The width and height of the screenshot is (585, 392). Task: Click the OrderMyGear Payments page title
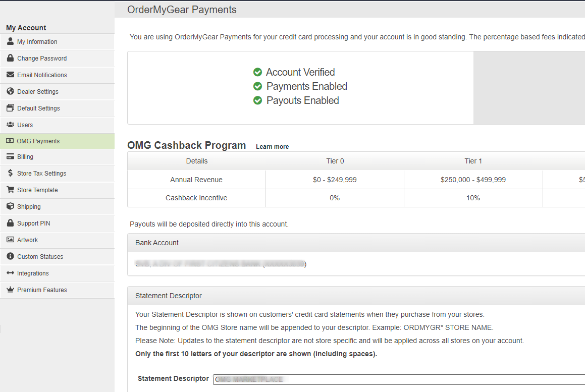[182, 10]
